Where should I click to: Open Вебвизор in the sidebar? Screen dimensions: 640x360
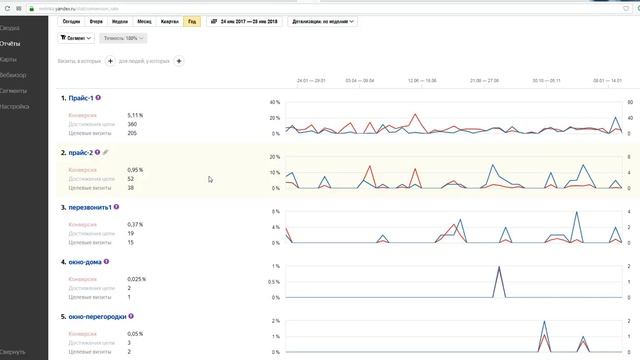13,75
